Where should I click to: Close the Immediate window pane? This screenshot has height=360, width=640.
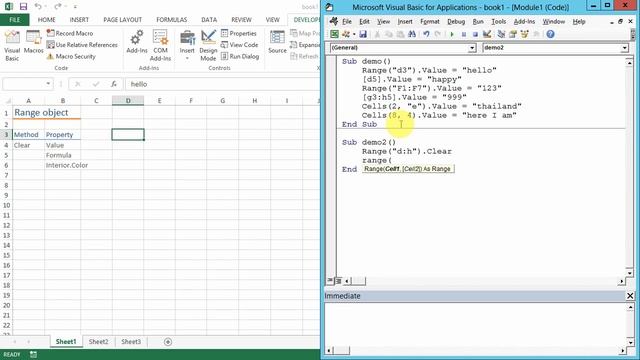pyautogui.click(x=630, y=296)
